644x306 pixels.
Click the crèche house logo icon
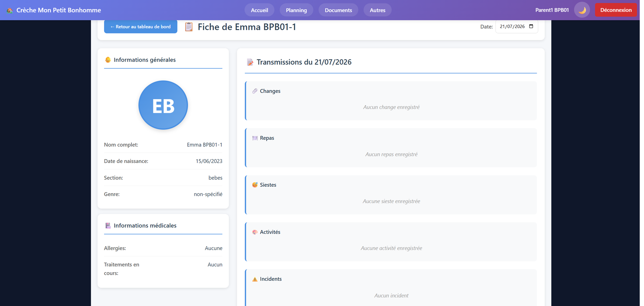[10, 10]
